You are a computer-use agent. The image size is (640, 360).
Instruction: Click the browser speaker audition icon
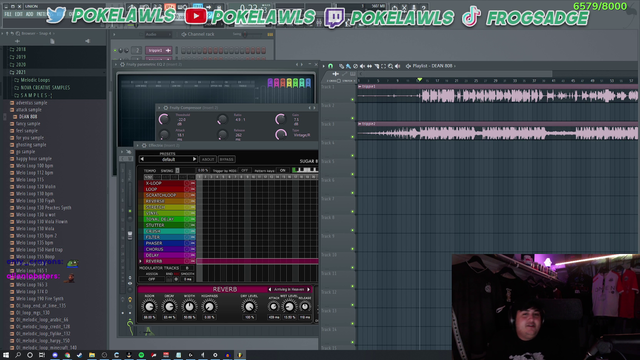click(x=87, y=41)
